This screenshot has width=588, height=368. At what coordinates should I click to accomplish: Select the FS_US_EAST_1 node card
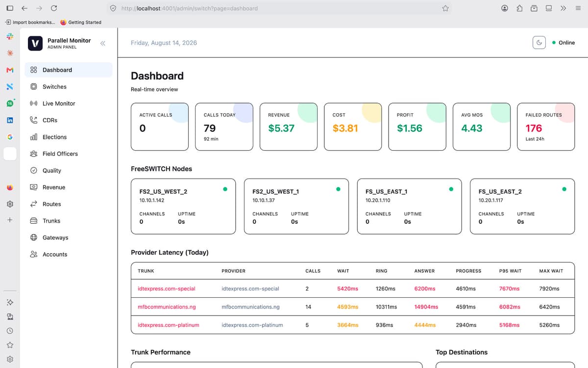pyautogui.click(x=409, y=206)
